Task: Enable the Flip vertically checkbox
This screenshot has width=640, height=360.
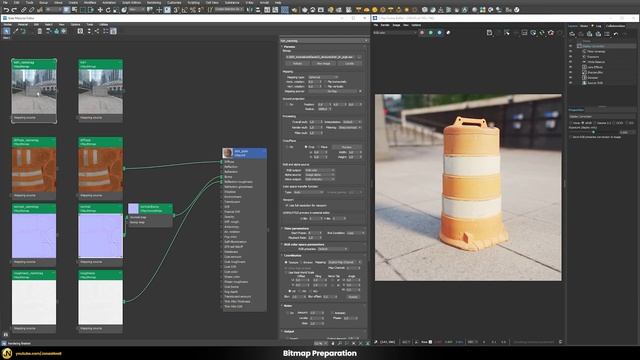Action: 325,87
